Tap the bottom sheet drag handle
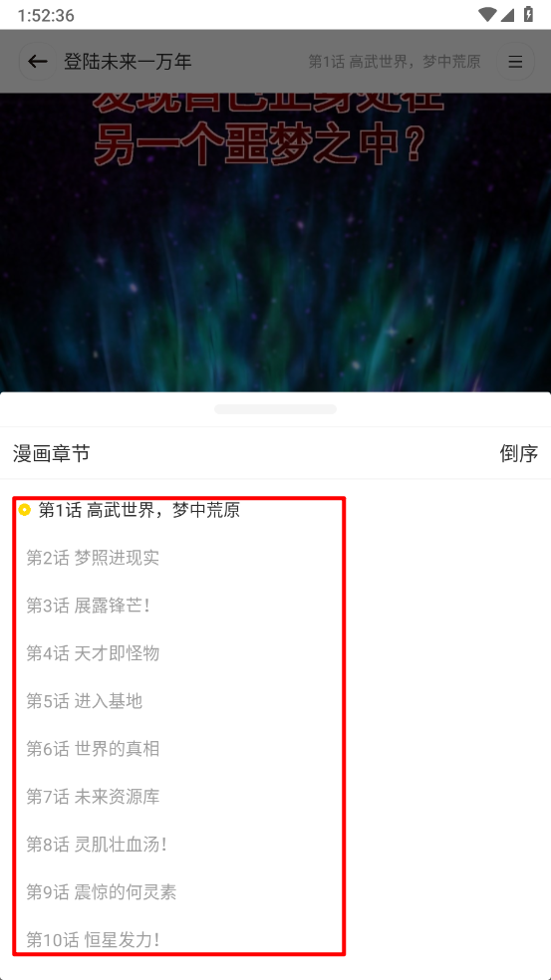551x980 pixels. coord(275,408)
